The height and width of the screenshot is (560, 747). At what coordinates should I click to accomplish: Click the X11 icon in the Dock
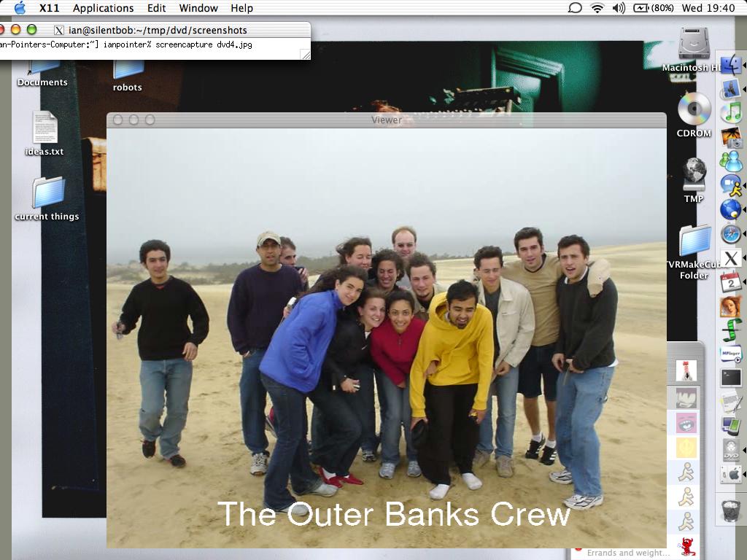[x=731, y=257]
